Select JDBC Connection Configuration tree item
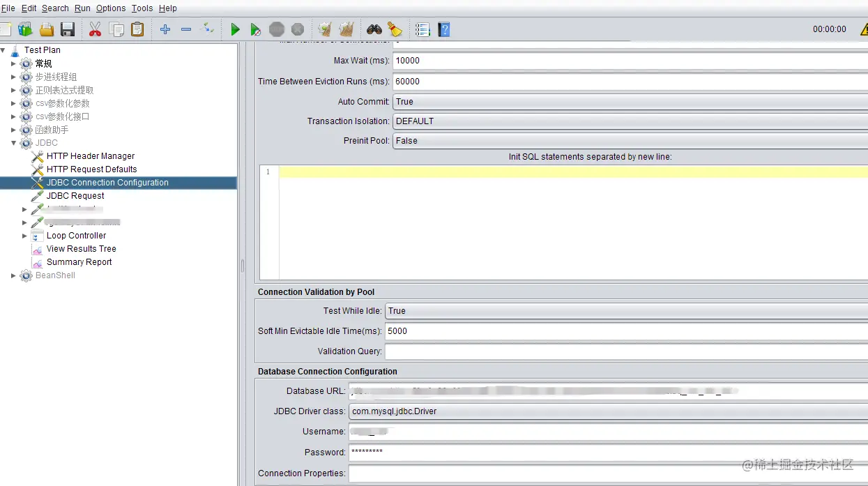 [x=107, y=183]
